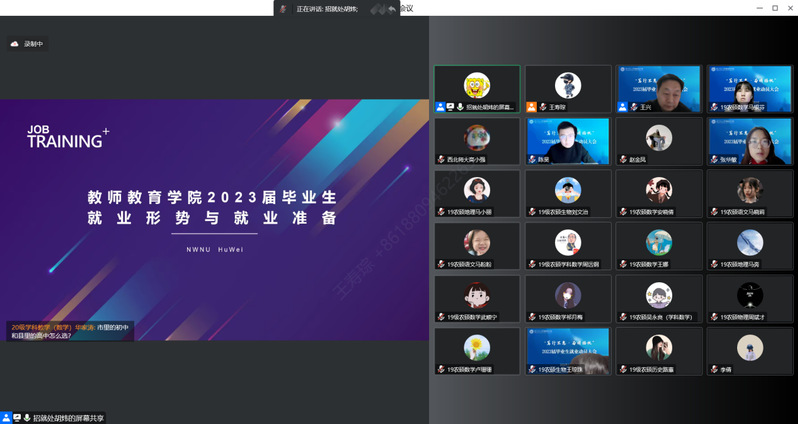Screen dimensions: 798x424
Task: Click the green microphone icon in bottom-left share label
Action: click(x=27, y=417)
